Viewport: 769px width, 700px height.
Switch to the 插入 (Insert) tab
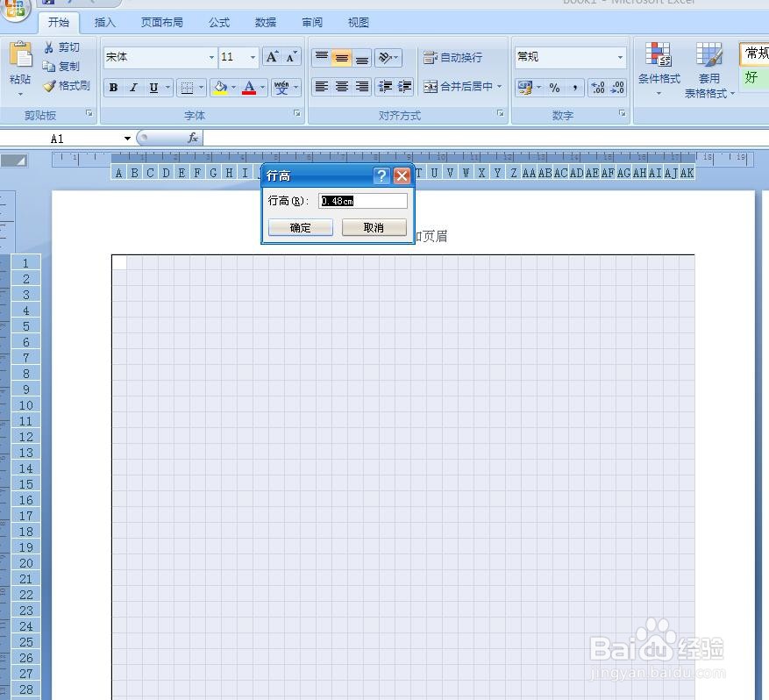pos(104,23)
